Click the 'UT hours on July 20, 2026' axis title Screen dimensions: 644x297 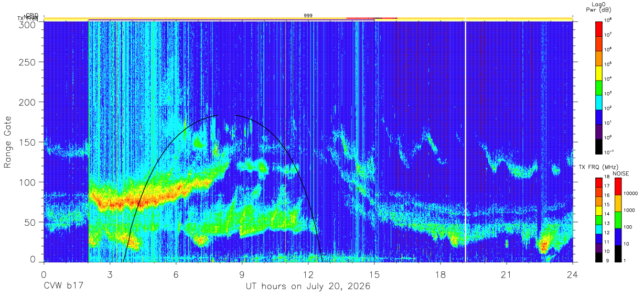pyautogui.click(x=308, y=287)
